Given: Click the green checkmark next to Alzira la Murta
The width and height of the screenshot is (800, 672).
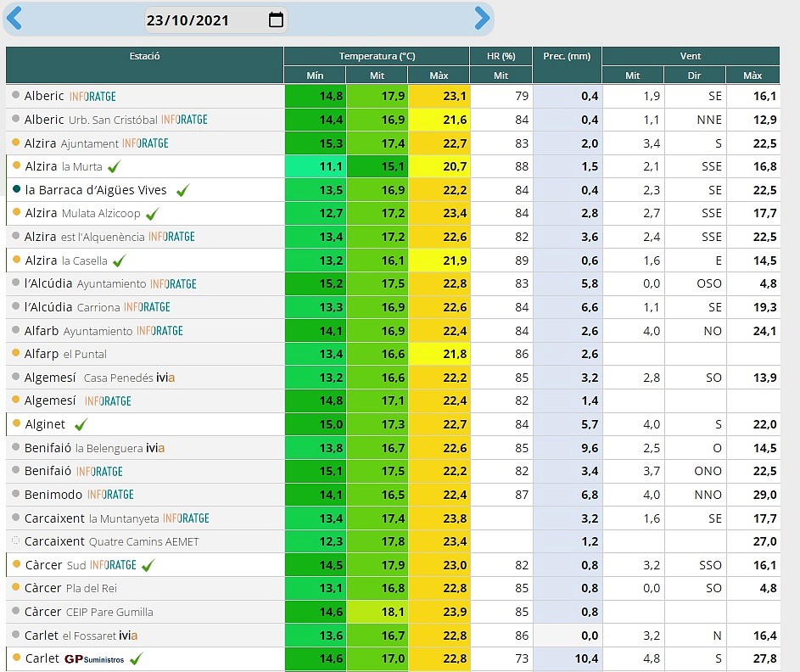Looking at the screenshot, I should pyautogui.click(x=115, y=166).
